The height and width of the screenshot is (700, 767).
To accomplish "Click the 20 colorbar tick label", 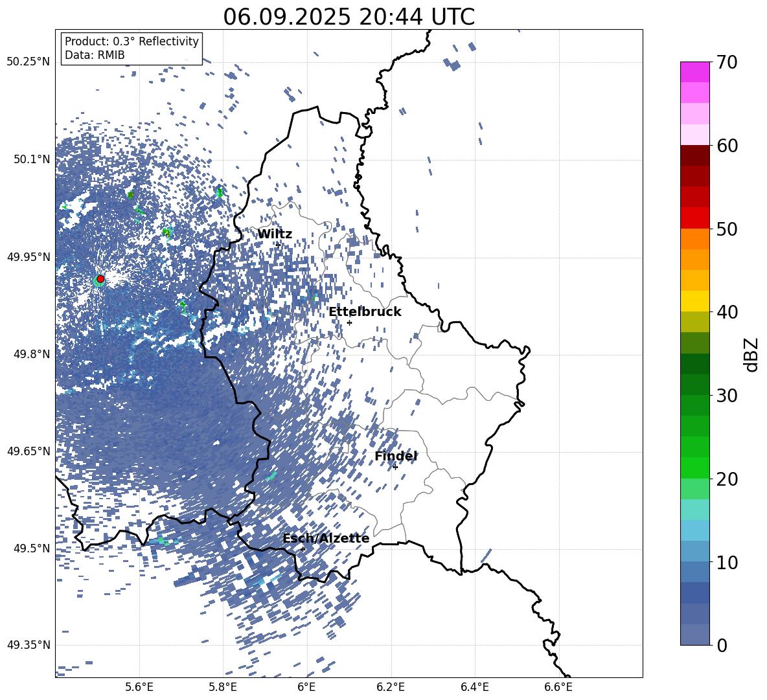I will (x=727, y=479).
